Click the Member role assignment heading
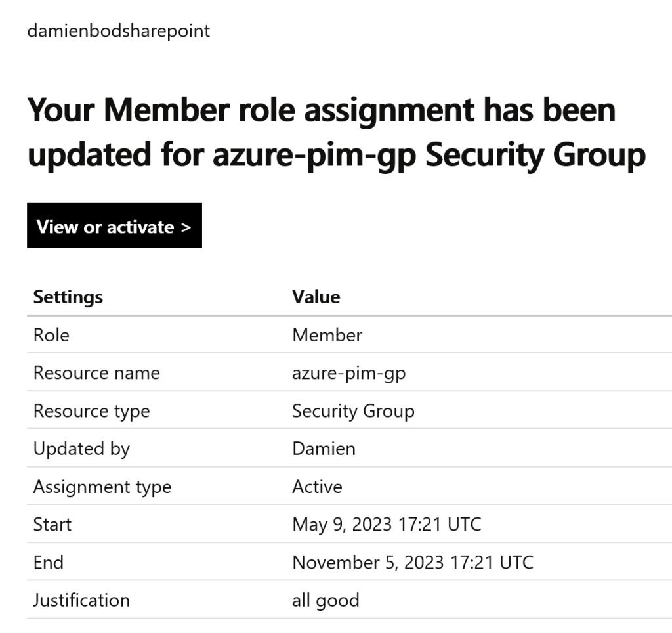Viewport: 672px width, 633px height. [x=336, y=132]
